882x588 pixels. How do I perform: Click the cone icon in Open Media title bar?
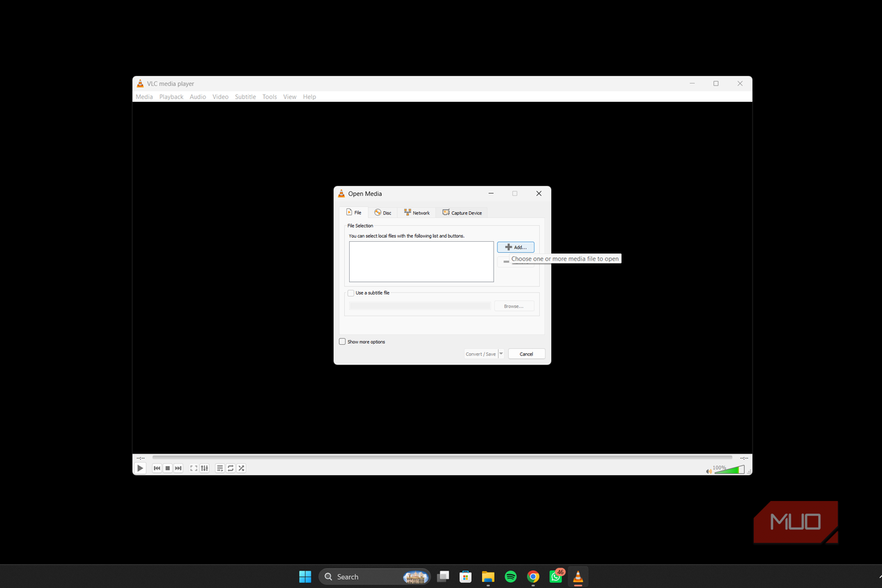tap(341, 194)
